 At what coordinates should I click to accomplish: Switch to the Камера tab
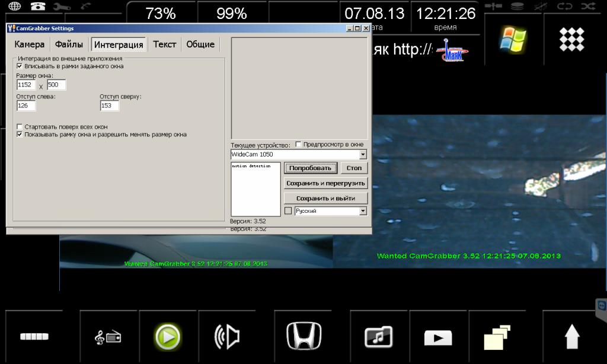click(x=30, y=44)
